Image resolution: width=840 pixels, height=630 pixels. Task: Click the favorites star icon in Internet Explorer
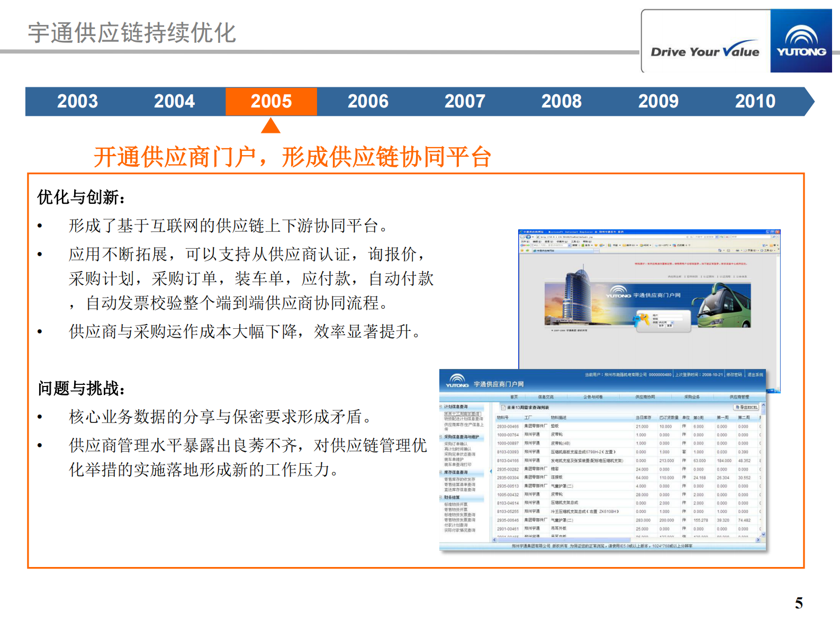(x=522, y=250)
